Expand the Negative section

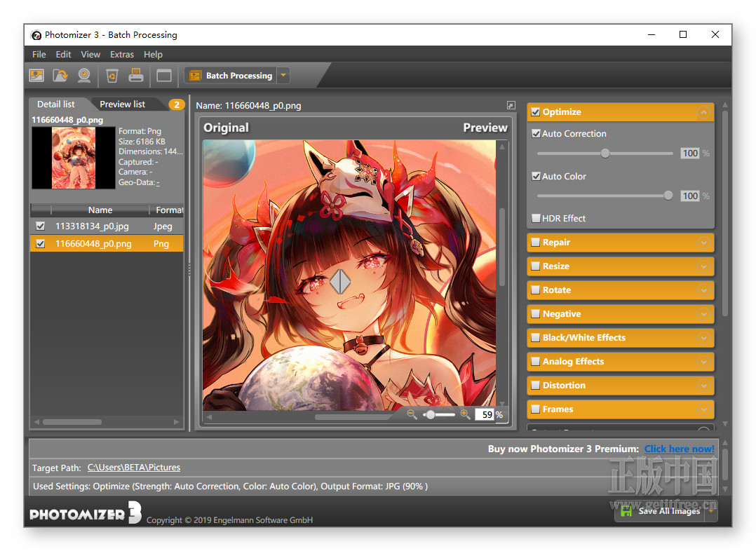coord(703,314)
